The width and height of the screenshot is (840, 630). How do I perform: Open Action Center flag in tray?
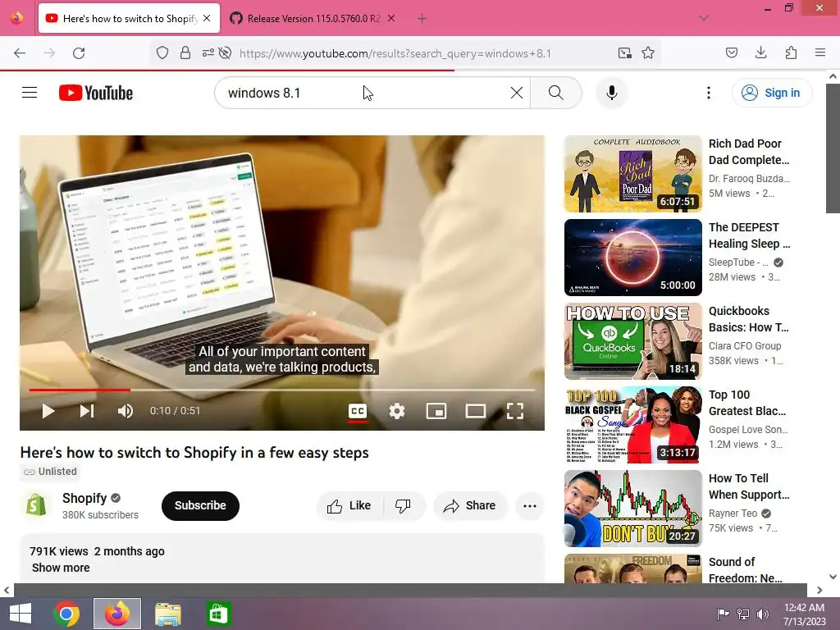(x=723, y=614)
